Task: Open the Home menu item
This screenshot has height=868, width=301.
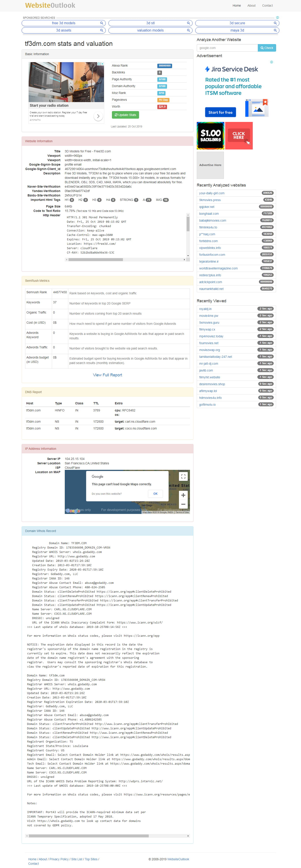Action: 237,6
